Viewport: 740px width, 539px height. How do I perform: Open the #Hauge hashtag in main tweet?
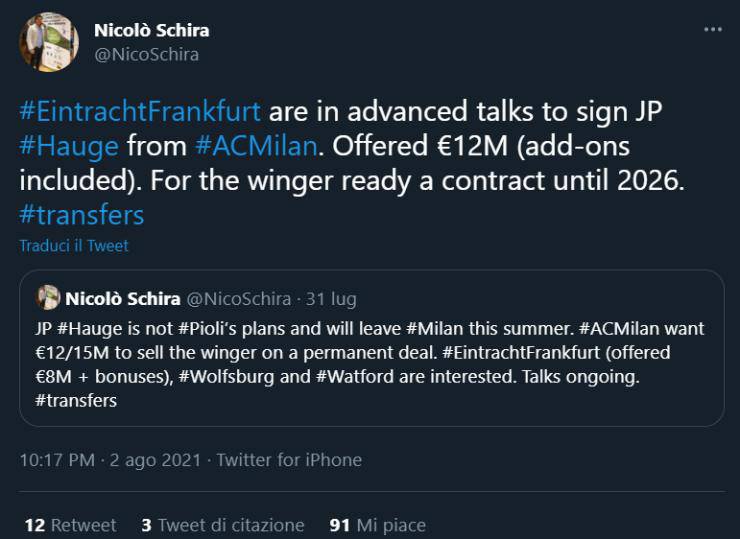[x=69, y=146]
